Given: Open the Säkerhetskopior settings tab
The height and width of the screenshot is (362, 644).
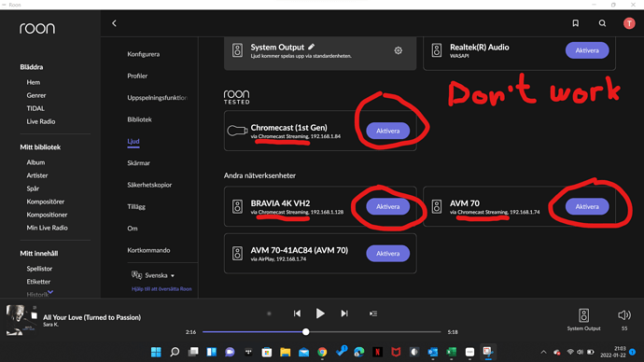Looking at the screenshot, I should pyautogui.click(x=149, y=185).
